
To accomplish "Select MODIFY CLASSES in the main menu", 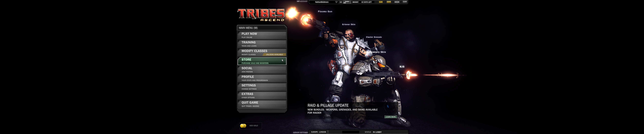I will click(262, 52).
